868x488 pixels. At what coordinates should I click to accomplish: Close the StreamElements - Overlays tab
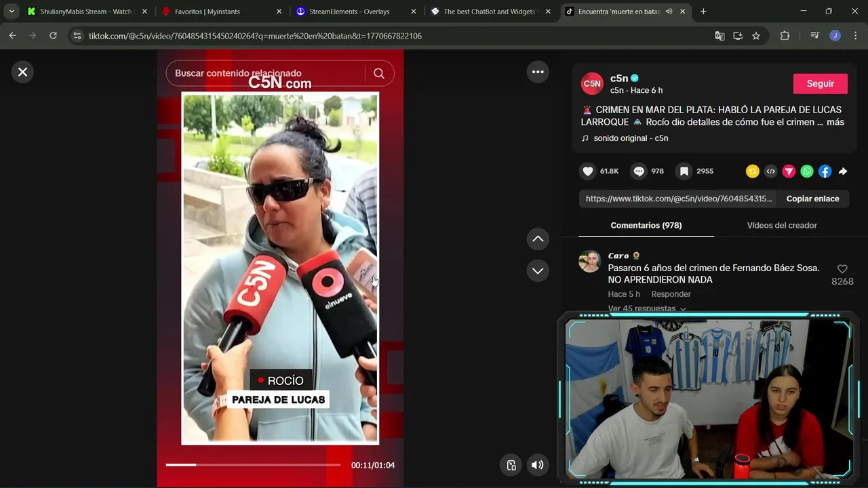click(x=414, y=12)
